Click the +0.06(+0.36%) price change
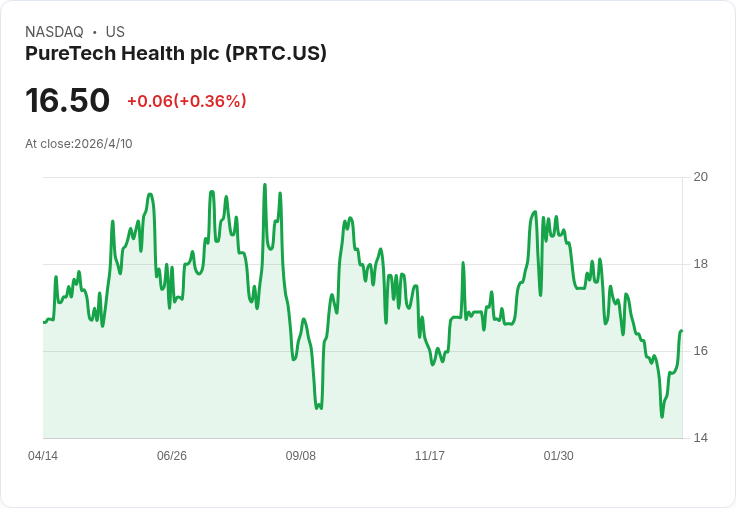 click(186, 101)
